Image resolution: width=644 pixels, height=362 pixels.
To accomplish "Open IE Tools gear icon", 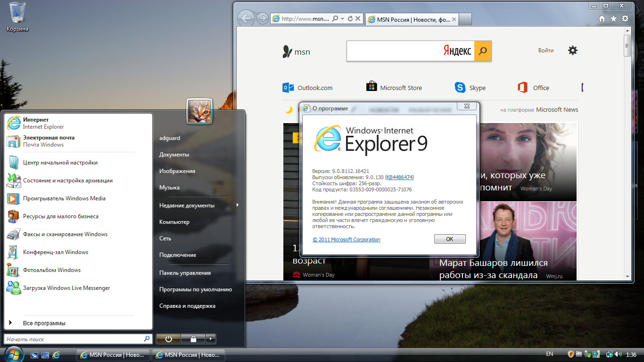I will [625, 19].
